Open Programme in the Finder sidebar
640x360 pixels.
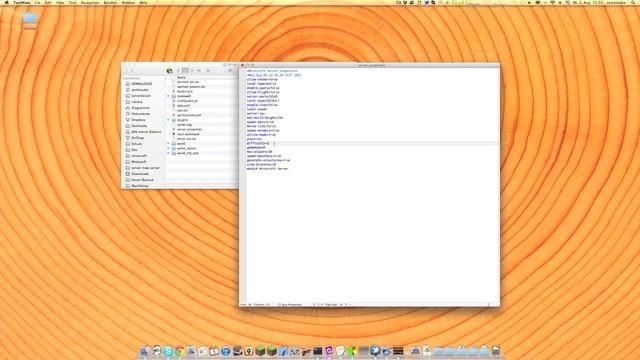(140, 108)
